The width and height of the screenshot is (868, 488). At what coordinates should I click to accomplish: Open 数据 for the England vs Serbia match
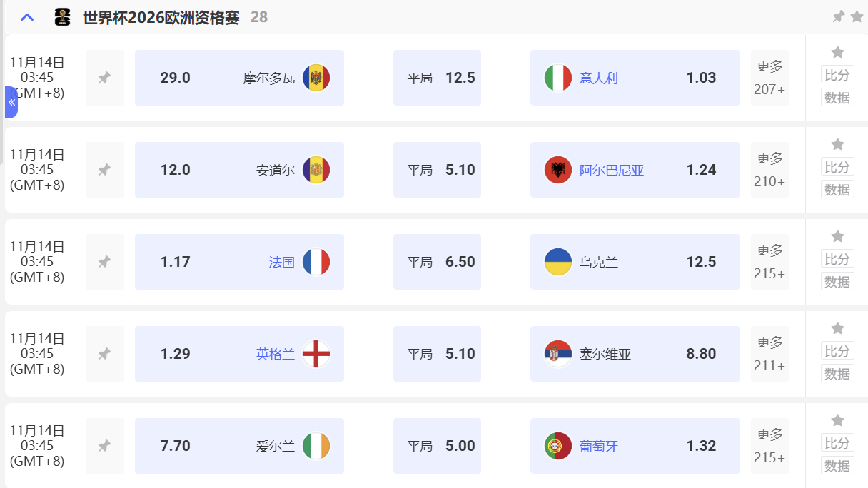point(837,373)
